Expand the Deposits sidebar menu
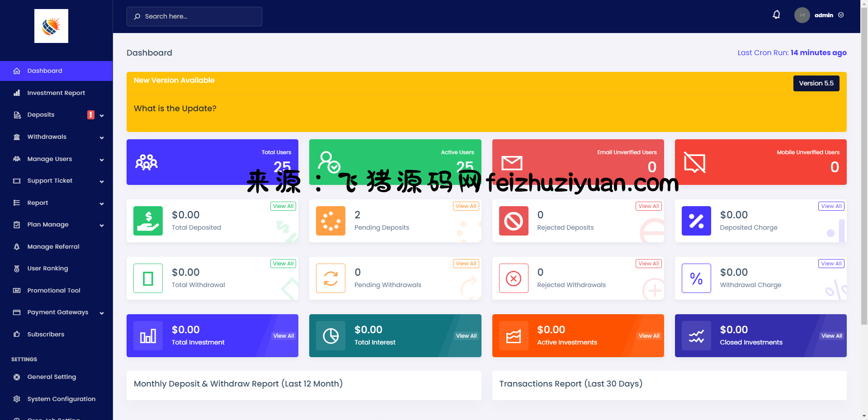Viewport: 868px width, 420px height. [x=56, y=115]
